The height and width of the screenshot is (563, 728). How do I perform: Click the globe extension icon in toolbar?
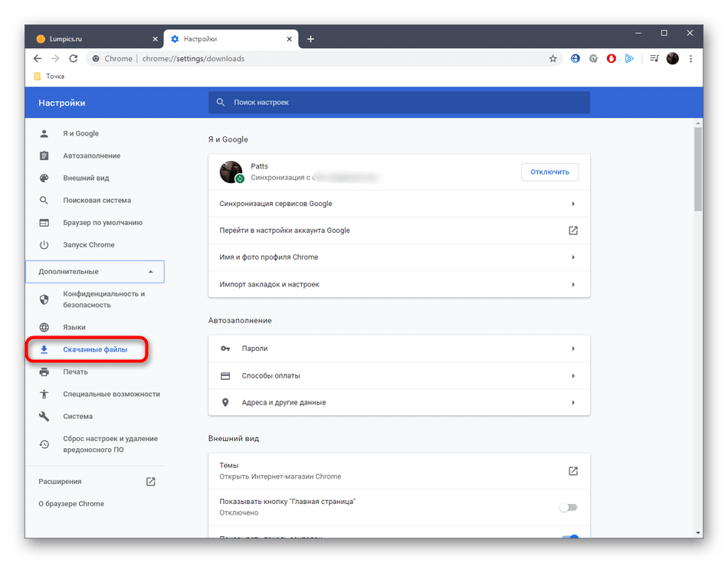pyautogui.click(x=576, y=58)
